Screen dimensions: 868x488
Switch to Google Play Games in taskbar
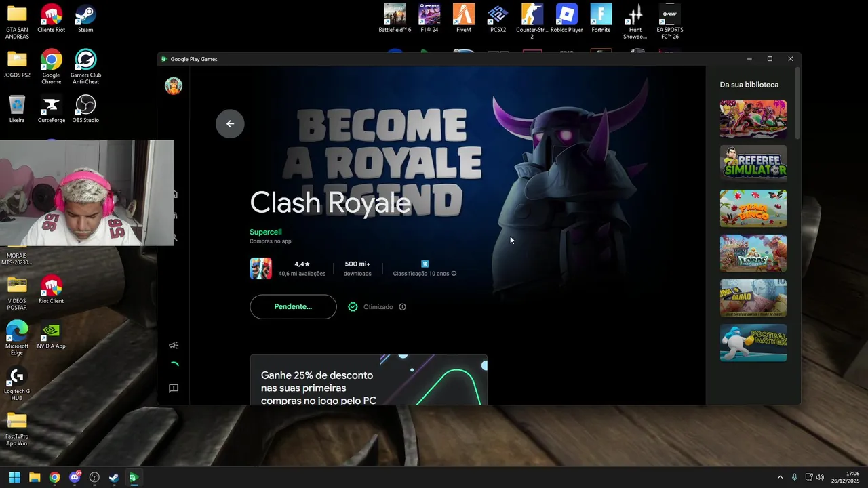(x=134, y=477)
